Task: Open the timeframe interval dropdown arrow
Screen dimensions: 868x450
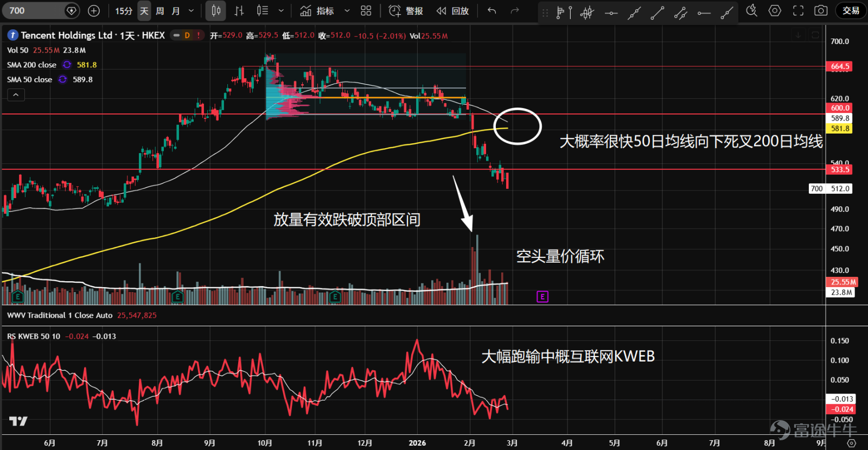Action: [x=191, y=10]
